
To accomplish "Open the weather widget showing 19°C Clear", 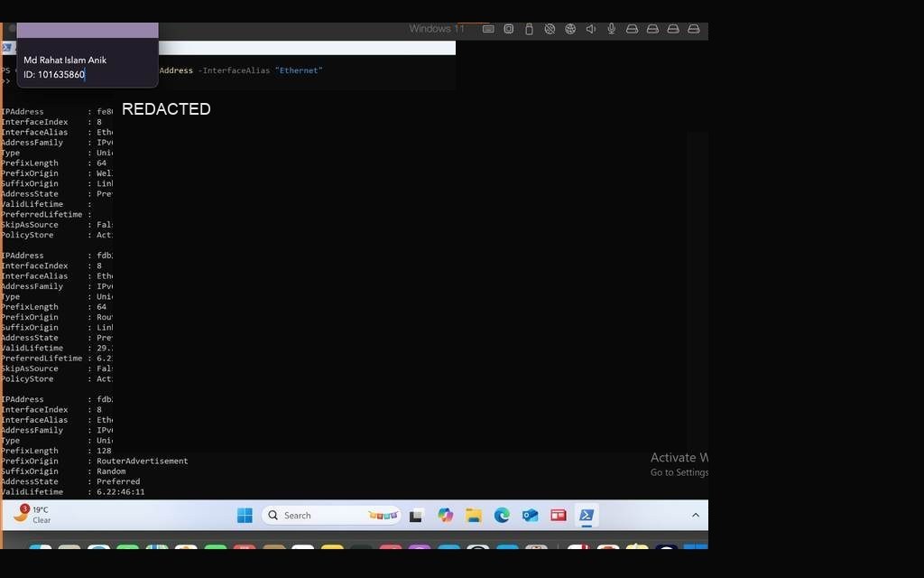I will coord(32,514).
